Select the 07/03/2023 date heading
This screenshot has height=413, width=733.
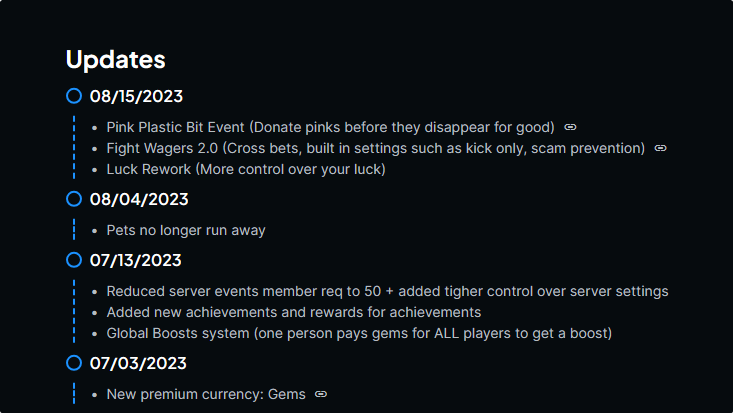[x=138, y=363]
